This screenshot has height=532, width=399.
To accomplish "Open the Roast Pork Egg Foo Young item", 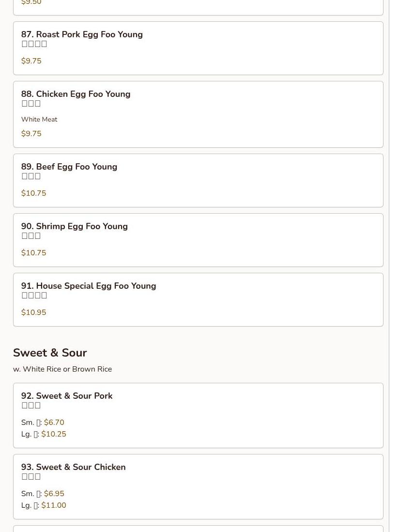I will pyautogui.click(x=82, y=34).
